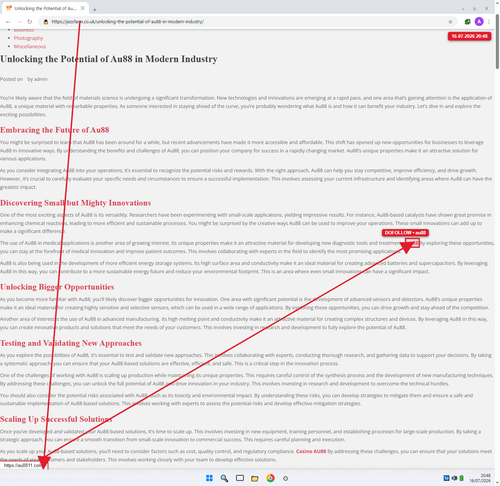Open the Settings gear on the taskbar
The height and width of the screenshot is (486, 500).
coord(285,478)
